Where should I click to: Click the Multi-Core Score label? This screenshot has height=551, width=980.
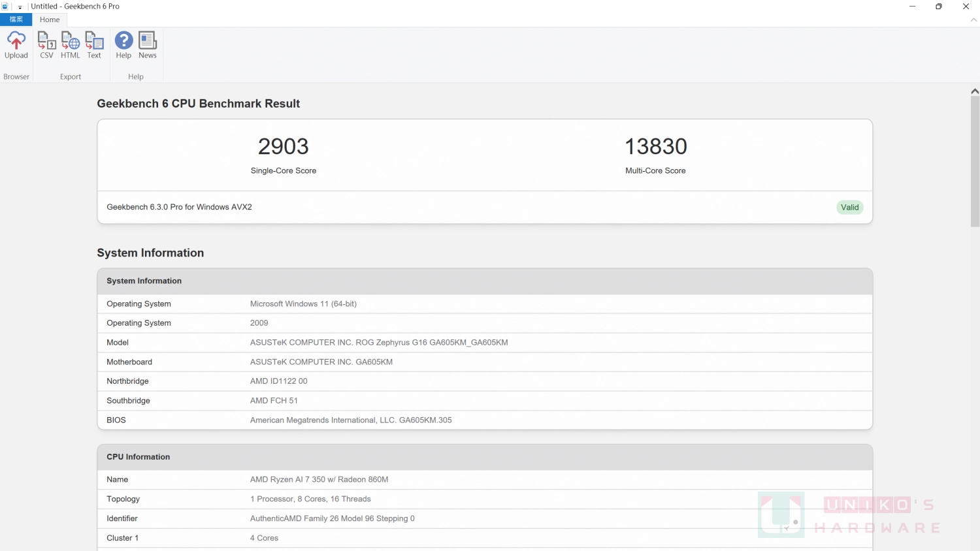pos(655,170)
